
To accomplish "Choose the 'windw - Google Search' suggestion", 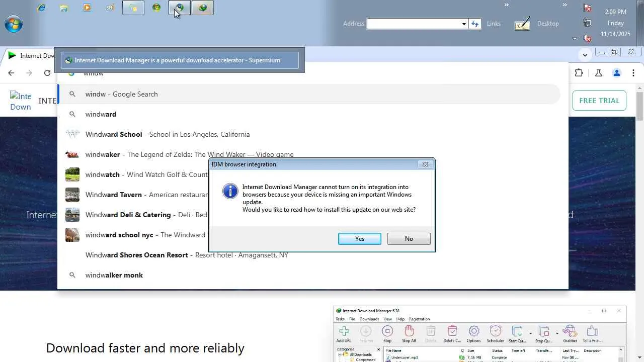I will click(309, 94).
